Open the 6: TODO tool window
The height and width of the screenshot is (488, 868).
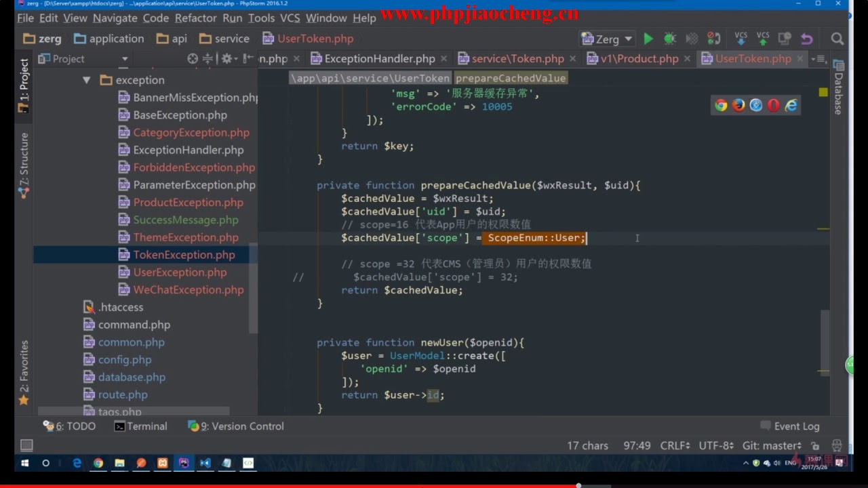(x=69, y=426)
